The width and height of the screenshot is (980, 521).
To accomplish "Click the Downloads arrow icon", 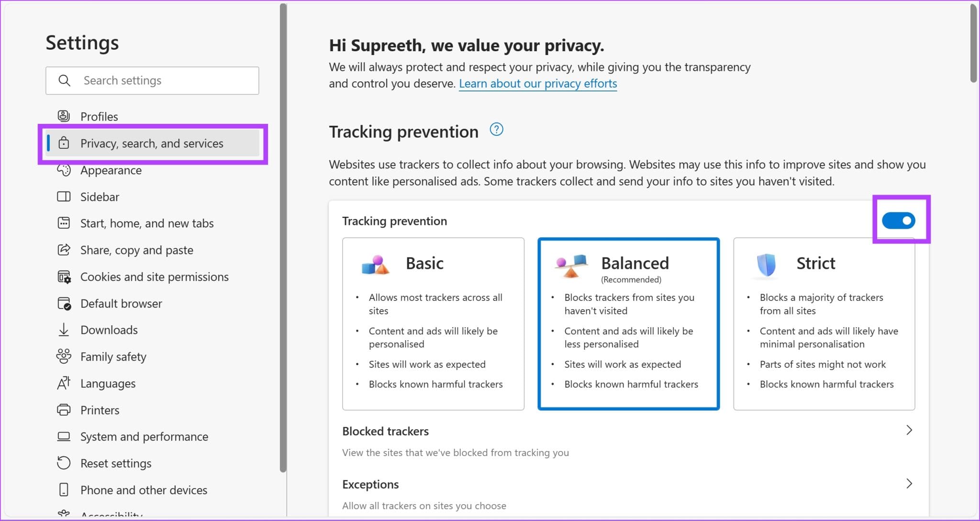I will tap(64, 330).
